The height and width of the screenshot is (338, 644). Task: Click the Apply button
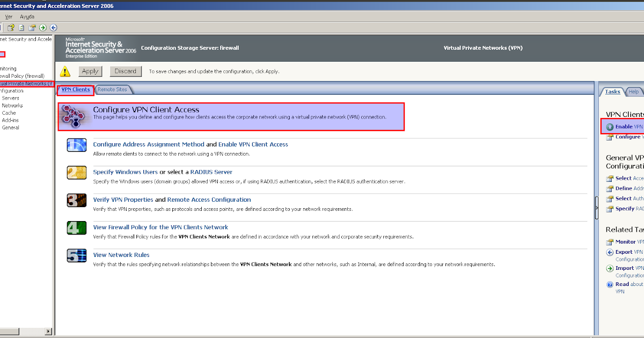pyautogui.click(x=90, y=71)
